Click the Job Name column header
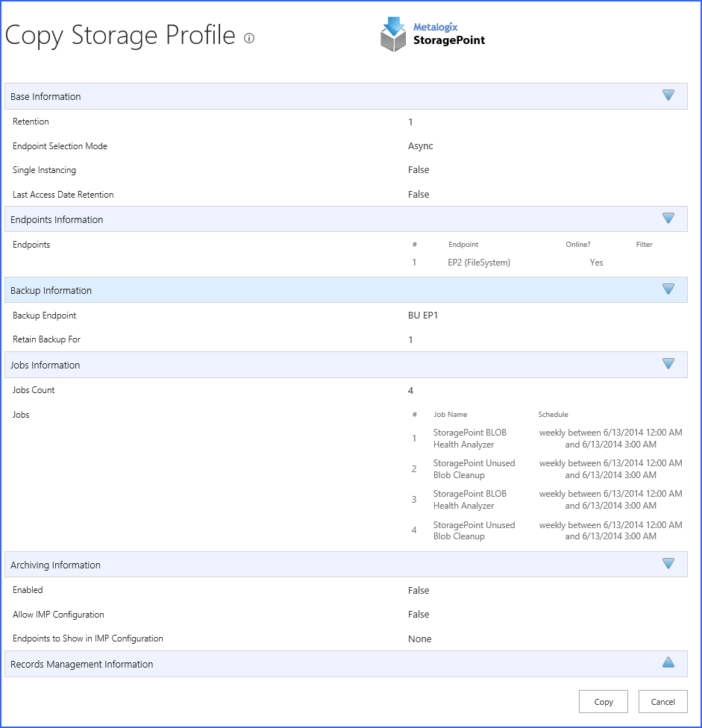The height and width of the screenshot is (728, 702). coord(450,415)
